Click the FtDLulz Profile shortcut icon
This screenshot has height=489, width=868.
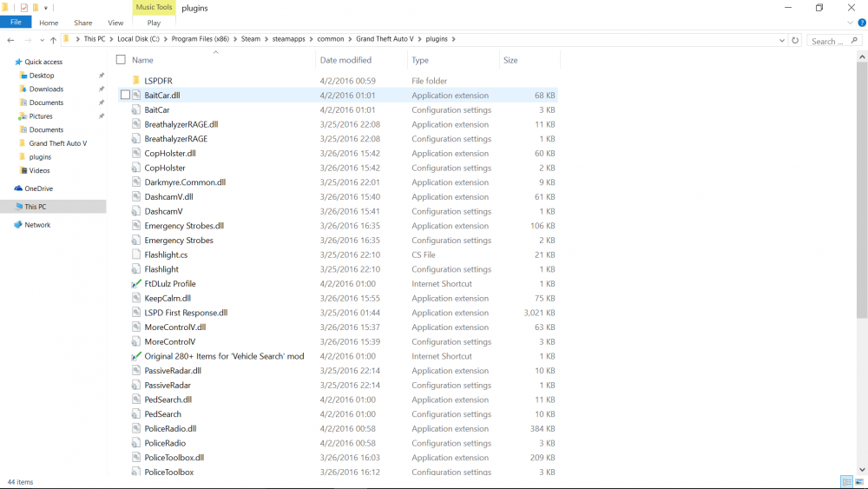tap(135, 283)
